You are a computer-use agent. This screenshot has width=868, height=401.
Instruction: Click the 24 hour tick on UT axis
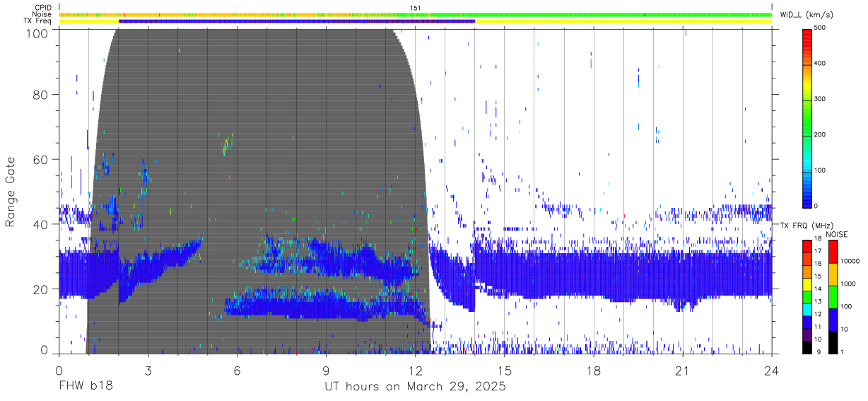point(771,371)
